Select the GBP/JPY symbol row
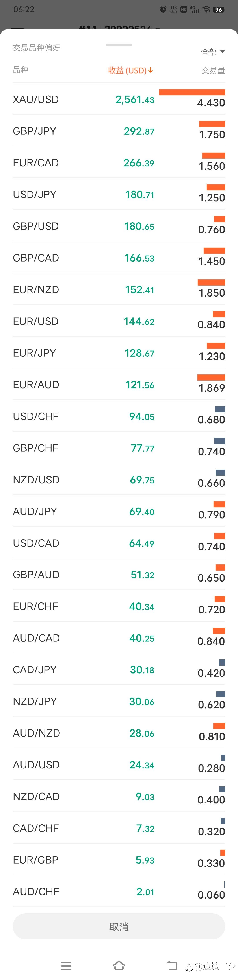The height and width of the screenshot is (980, 238). click(119, 131)
